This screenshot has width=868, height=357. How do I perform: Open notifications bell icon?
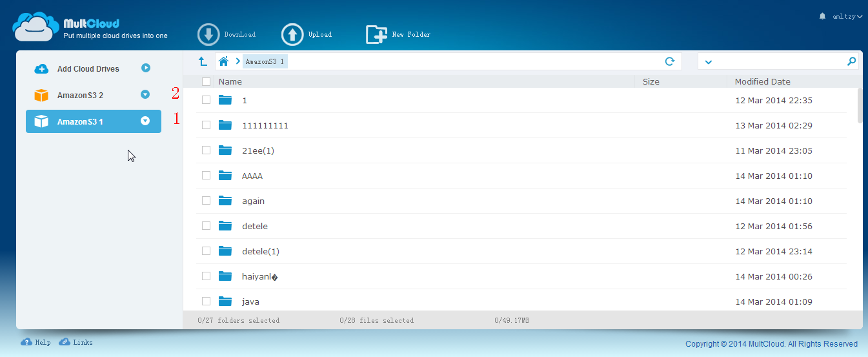pos(822,16)
